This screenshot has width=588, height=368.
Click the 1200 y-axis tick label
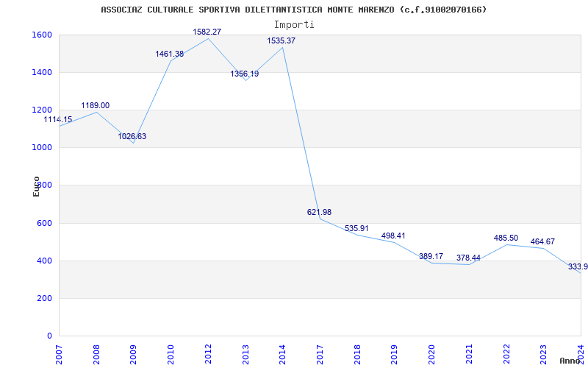(40, 110)
